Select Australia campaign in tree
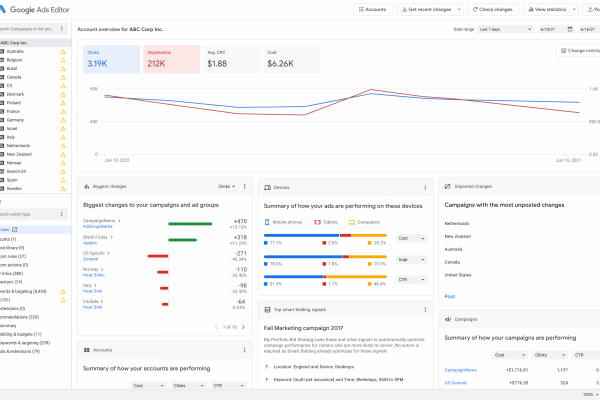Viewport: 600px width, 400px height. (x=15, y=51)
